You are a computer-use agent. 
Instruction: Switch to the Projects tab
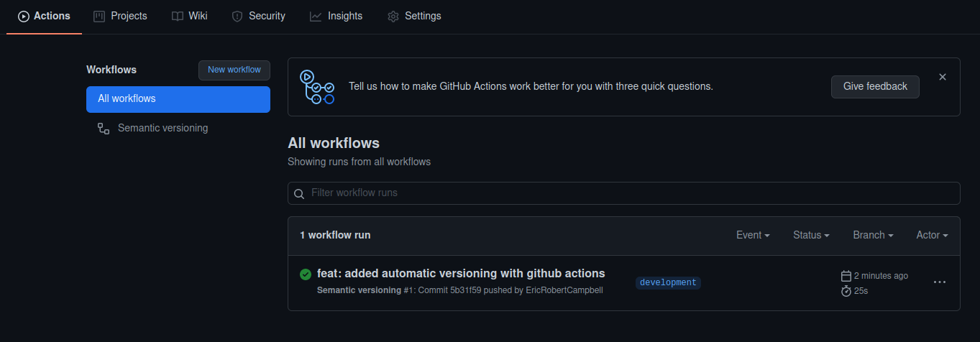120,16
